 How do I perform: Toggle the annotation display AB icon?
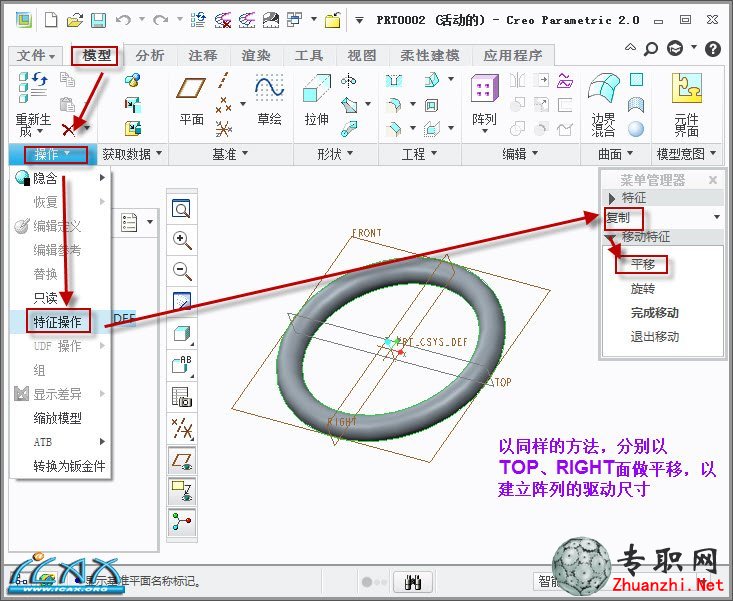coord(182,365)
